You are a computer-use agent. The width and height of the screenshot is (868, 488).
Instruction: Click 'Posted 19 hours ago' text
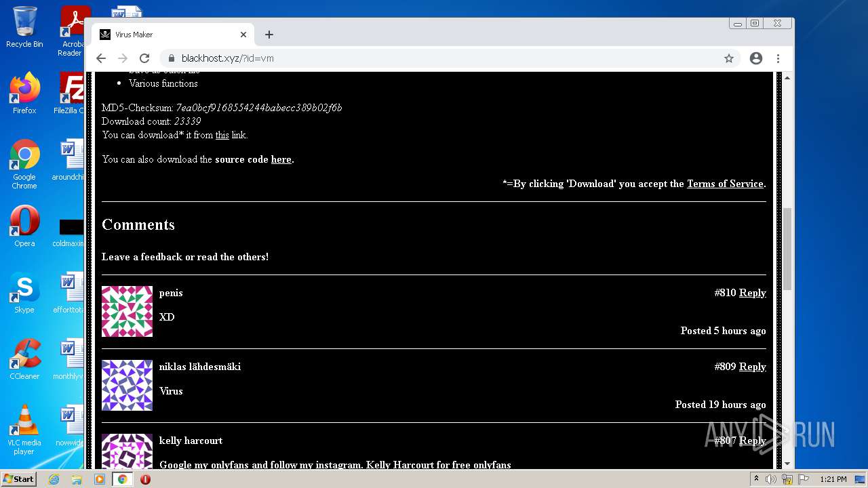[721, 405]
